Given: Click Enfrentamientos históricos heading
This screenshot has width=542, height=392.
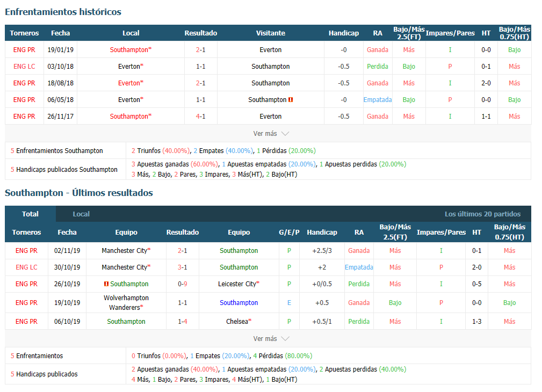Looking at the screenshot, I should pos(63,12).
